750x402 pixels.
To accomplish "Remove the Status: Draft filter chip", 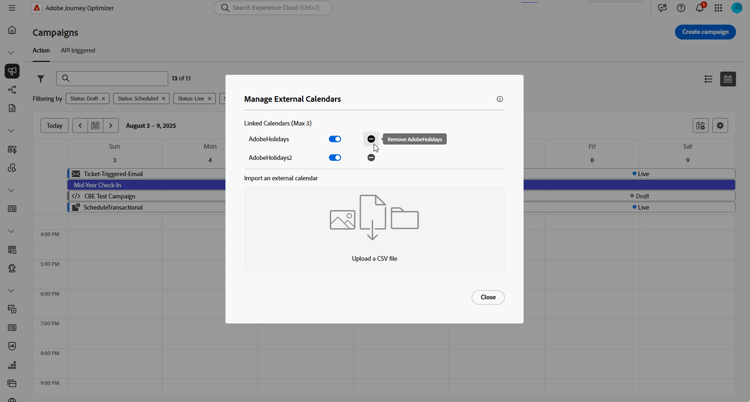I will (103, 99).
